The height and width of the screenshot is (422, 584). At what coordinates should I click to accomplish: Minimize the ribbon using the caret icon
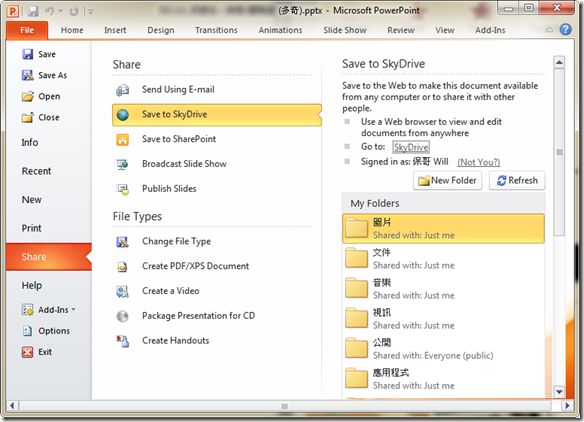coord(549,30)
